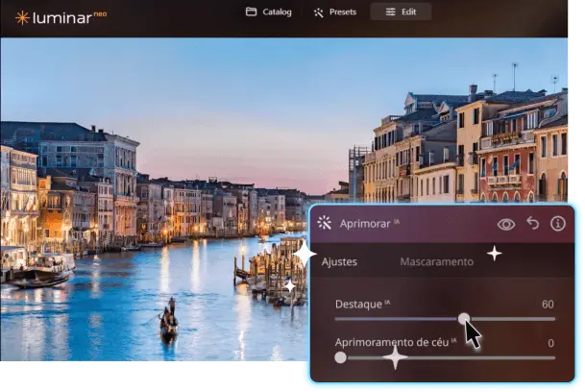Click the Presets sparkle wand icon

pos(318,12)
